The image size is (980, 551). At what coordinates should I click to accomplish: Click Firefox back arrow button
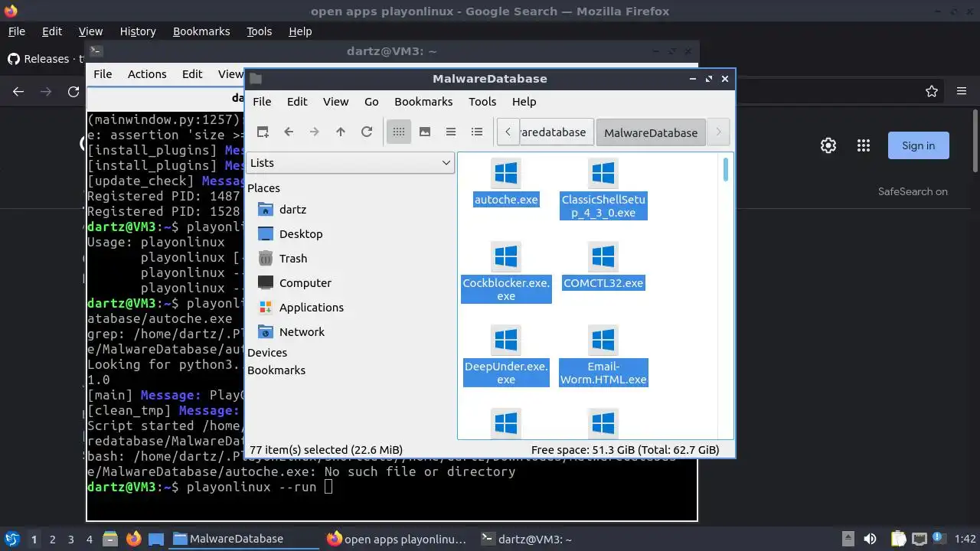pos(18,91)
